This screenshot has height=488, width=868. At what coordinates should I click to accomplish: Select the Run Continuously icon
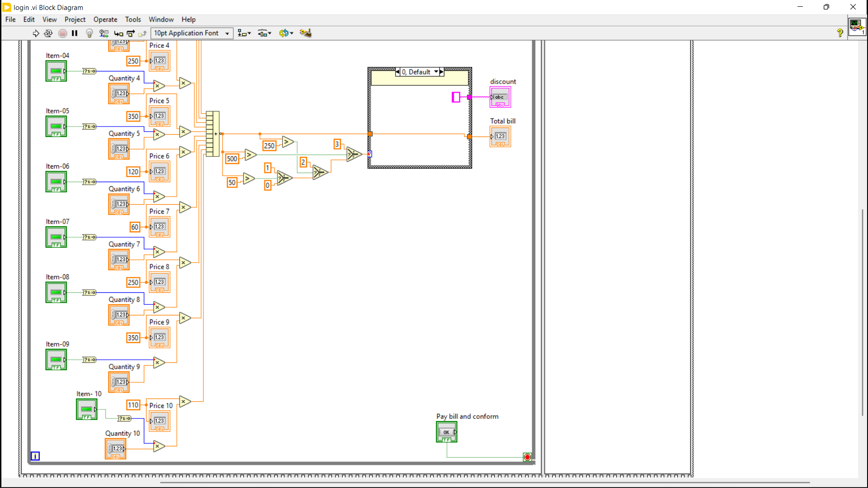pyautogui.click(x=48, y=33)
